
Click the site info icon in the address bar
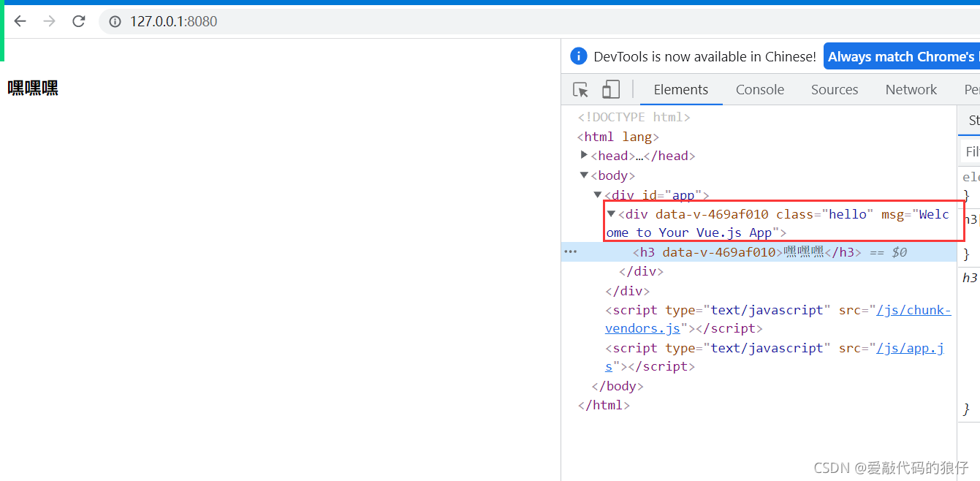coord(115,21)
